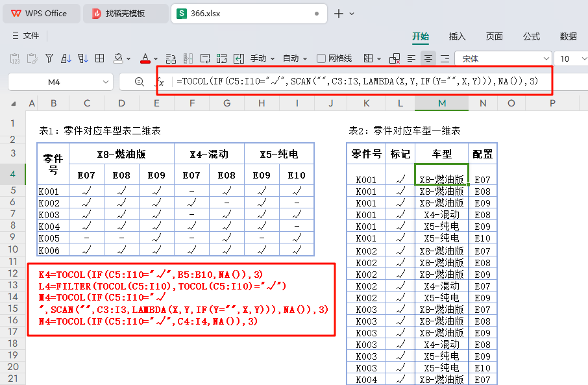The width and height of the screenshot is (588, 385).
Task: Click the paste values (123) clipboard icon
Action: tap(15, 58)
